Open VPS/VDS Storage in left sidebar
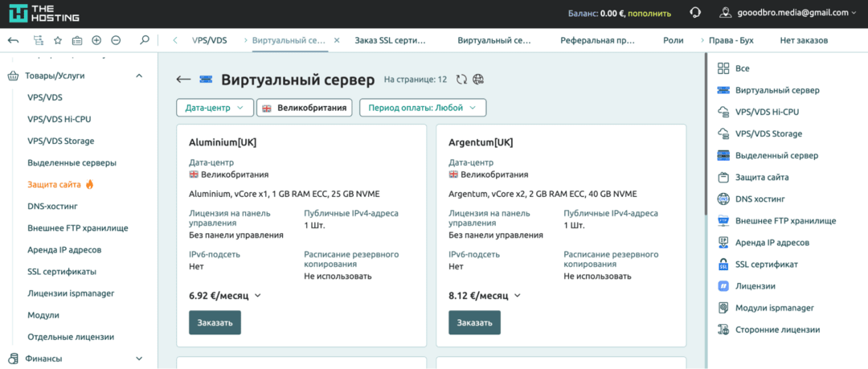 [x=61, y=141]
